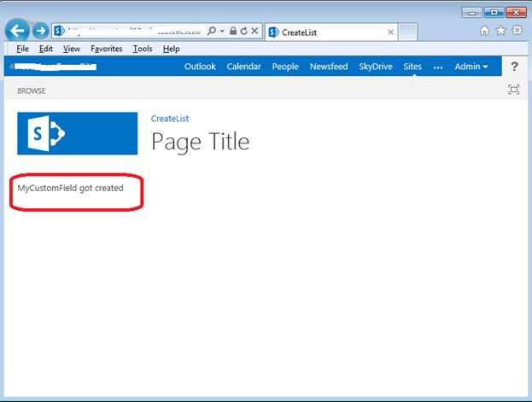Open the View menu
This screenshot has height=402, width=532.
pos(72,49)
